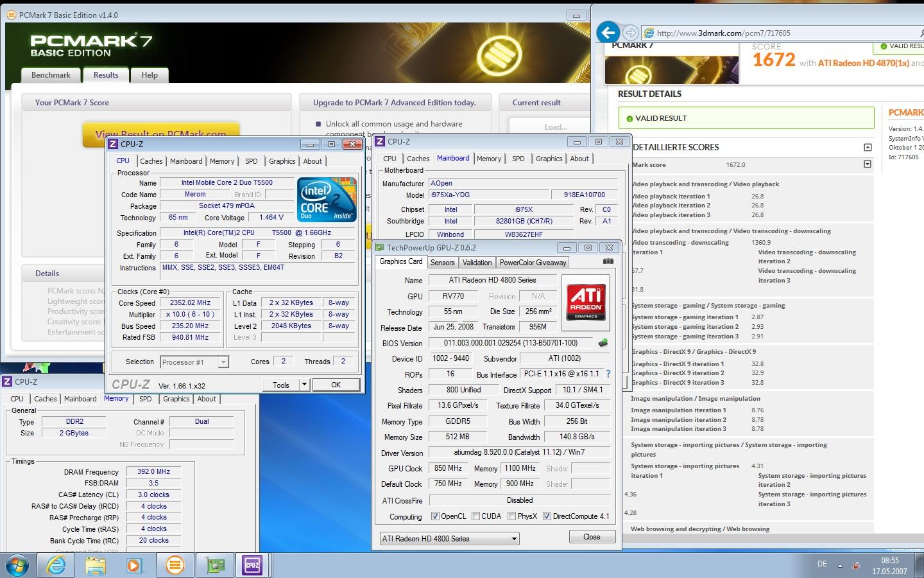The width and height of the screenshot is (924, 578).
Task: Open the PCMark Help tab
Action: (x=150, y=75)
